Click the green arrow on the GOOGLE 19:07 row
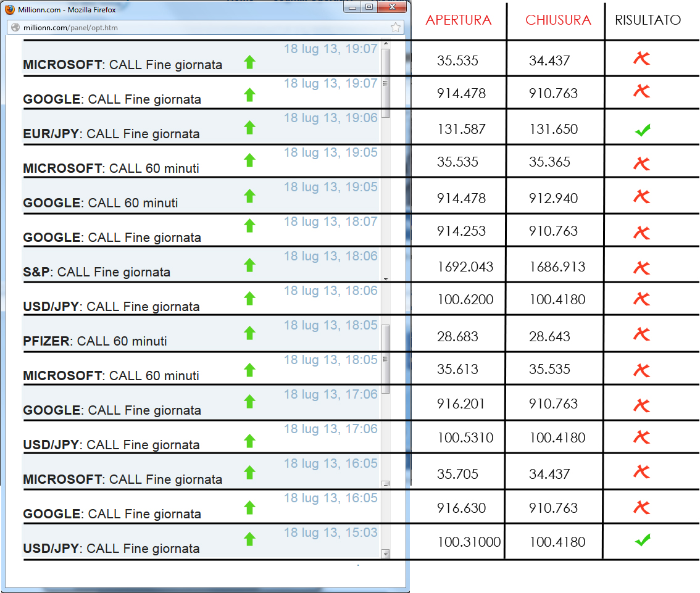 coord(249,94)
